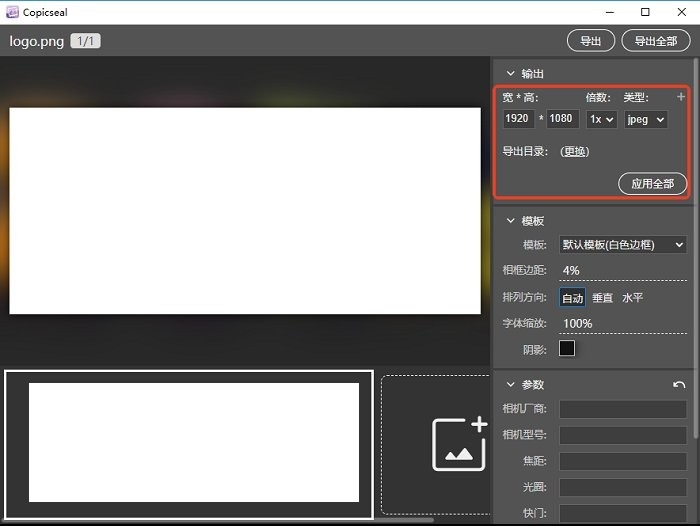
Task: Click the 焦距 focal length input field
Action: [623, 461]
